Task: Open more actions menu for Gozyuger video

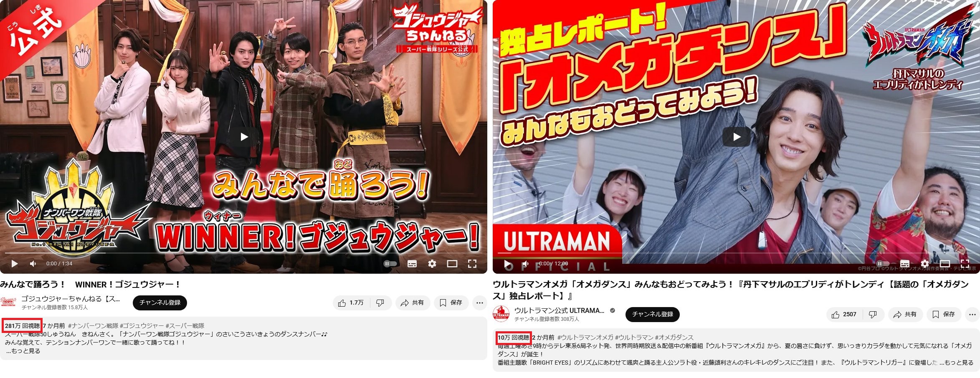Action: click(x=480, y=303)
